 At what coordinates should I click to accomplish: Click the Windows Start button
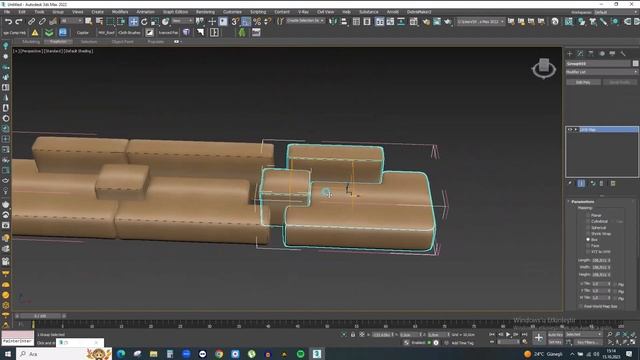pos(7,354)
